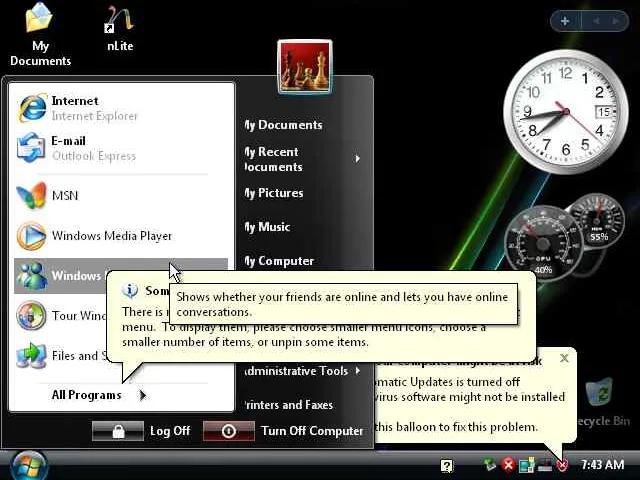This screenshot has width=640, height=480.
Task: Click the help question mark tray icon
Action: click(447, 465)
